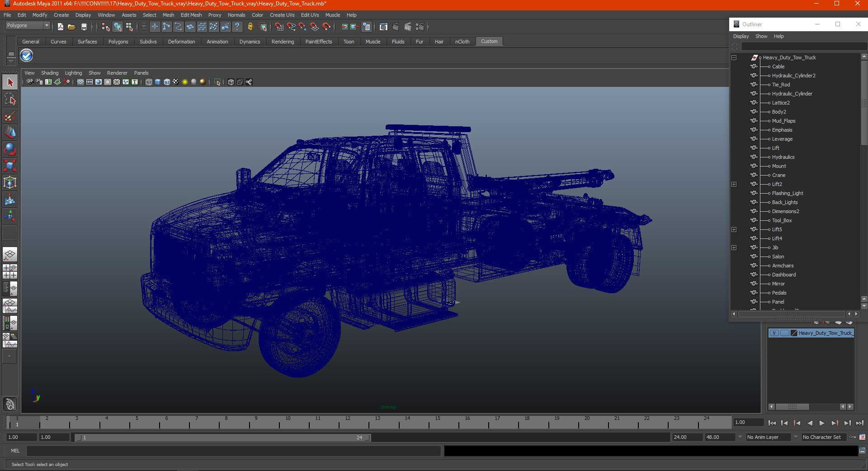Click the Isolate Select icon in viewport toolbar
This screenshot has width=868, height=471.
217,82
